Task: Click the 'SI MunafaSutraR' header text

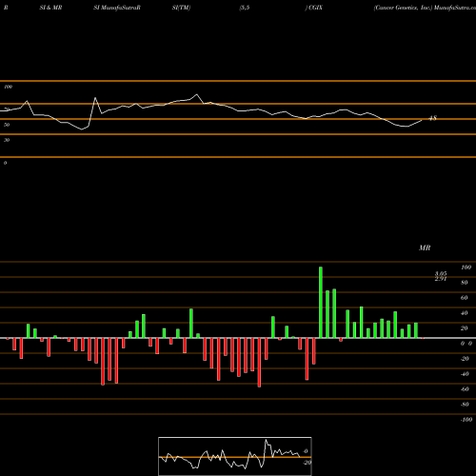Action: (117, 8)
